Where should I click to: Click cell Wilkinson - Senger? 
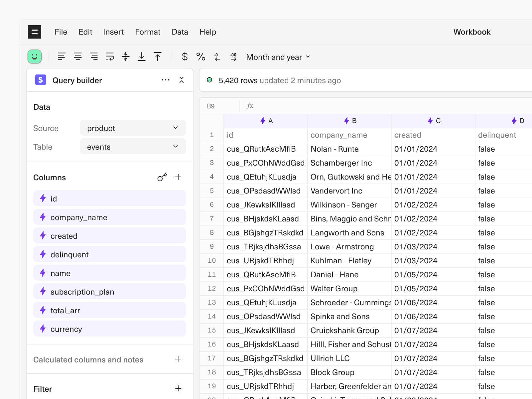click(349, 204)
